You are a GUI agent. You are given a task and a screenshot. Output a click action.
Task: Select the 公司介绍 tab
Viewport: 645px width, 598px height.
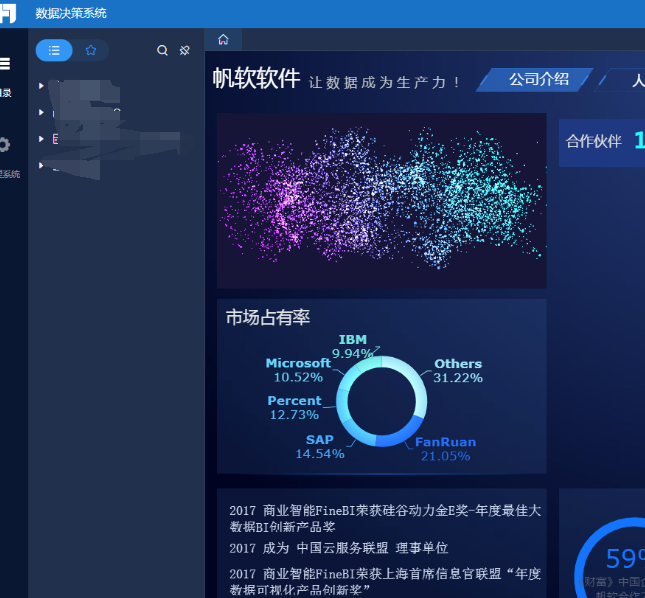[x=538, y=79]
